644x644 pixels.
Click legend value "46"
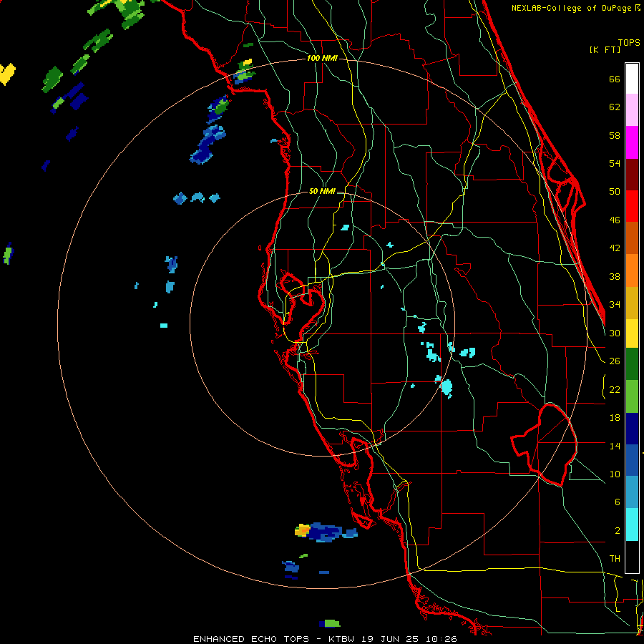click(615, 220)
